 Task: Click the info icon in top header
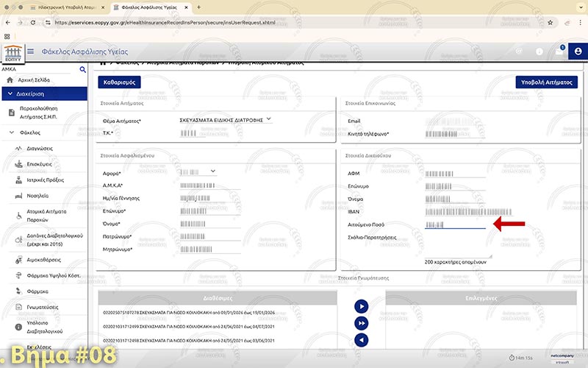[x=539, y=52]
